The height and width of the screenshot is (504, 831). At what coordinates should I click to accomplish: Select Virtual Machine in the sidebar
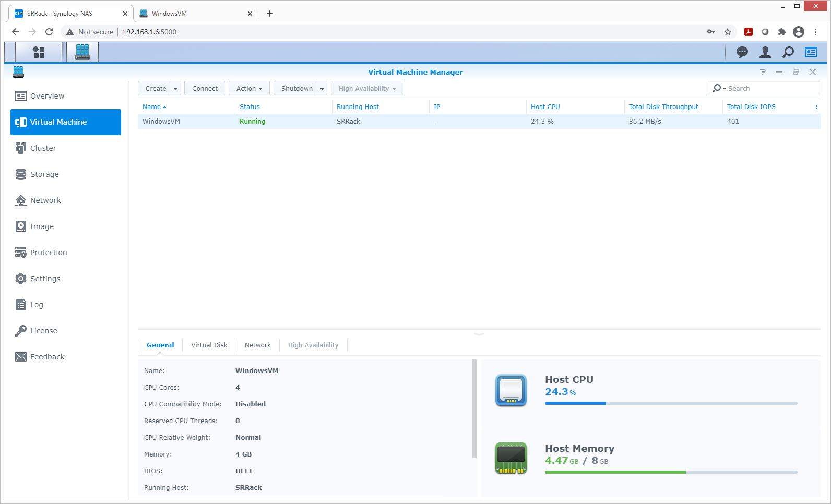(x=66, y=122)
